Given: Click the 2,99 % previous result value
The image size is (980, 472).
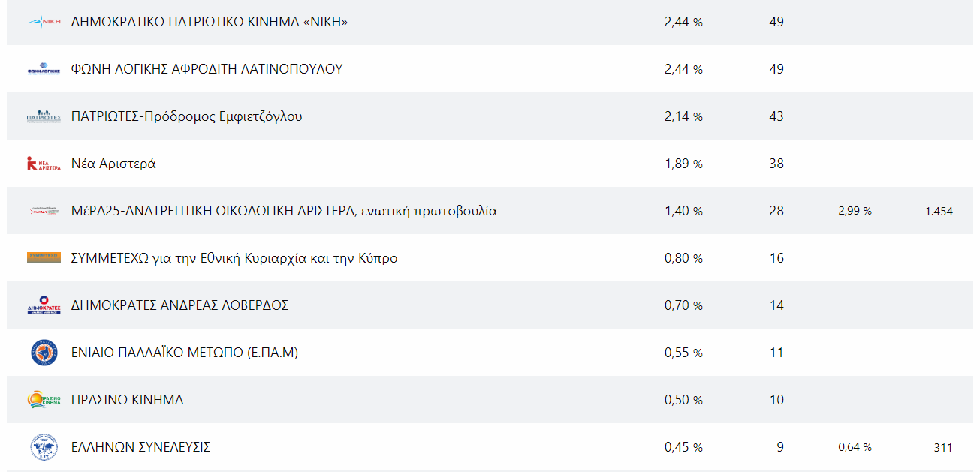Looking at the screenshot, I should click(855, 211).
